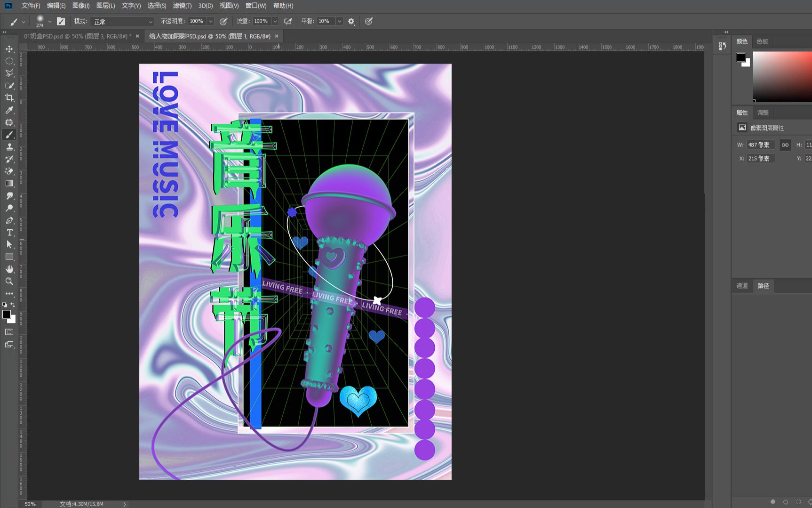Open the 视图(V) menu
Image resolution: width=812 pixels, height=508 pixels.
point(229,6)
